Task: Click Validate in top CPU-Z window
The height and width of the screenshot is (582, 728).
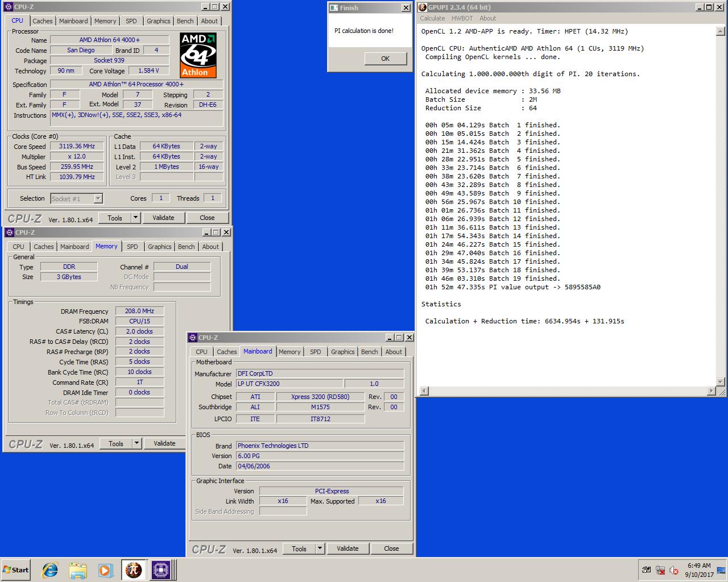Action: pos(163,218)
